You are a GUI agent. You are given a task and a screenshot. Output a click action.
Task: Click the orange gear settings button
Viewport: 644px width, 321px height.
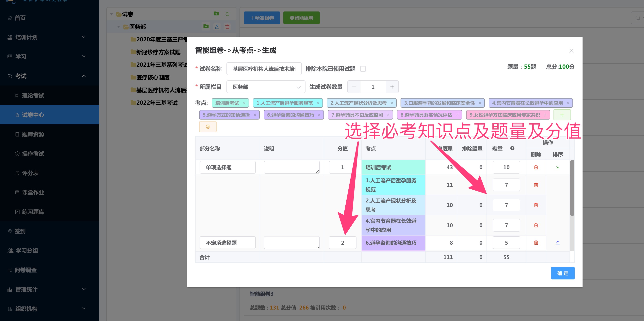pos(208,127)
